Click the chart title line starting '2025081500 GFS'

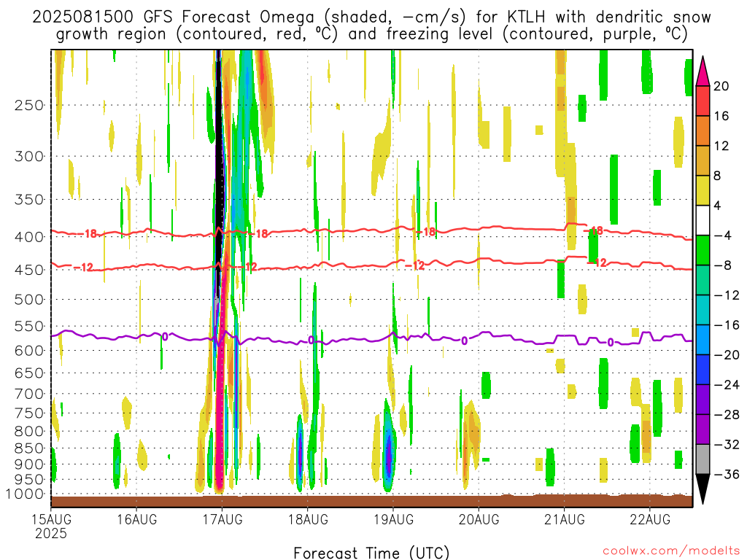371,17
